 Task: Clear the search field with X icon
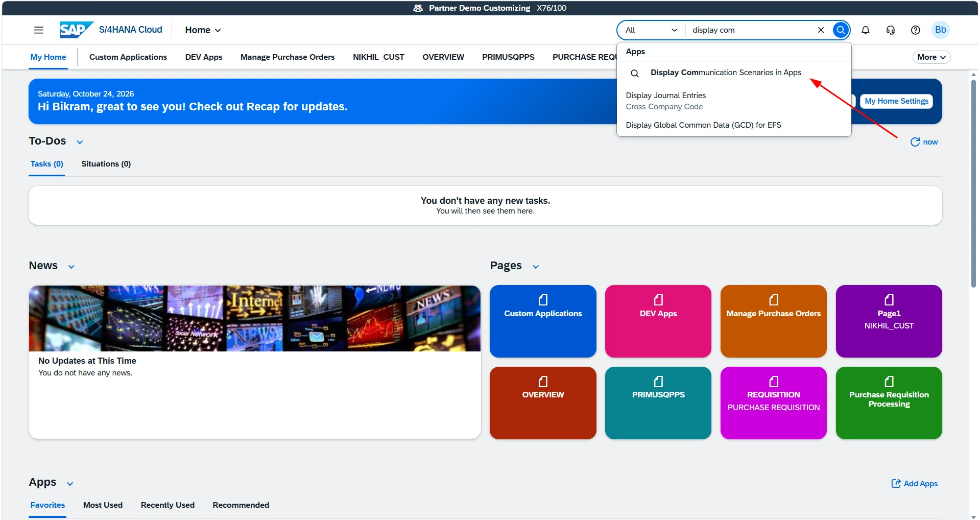tap(821, 30)
